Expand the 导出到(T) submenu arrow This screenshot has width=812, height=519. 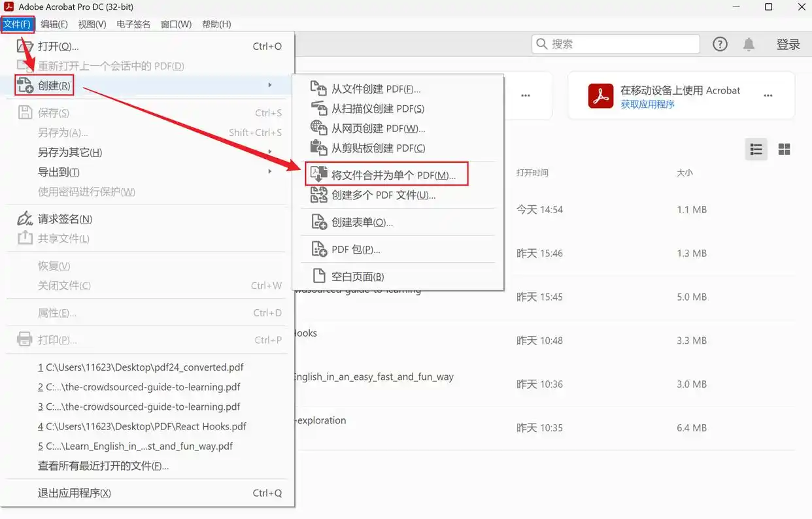(269, 171)
